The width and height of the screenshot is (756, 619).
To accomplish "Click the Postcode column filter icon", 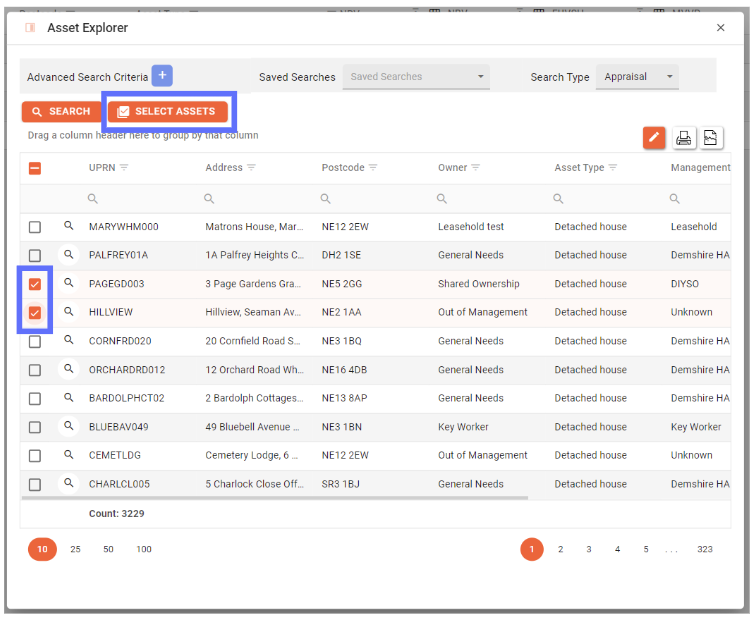I will [x=373, y=168].
